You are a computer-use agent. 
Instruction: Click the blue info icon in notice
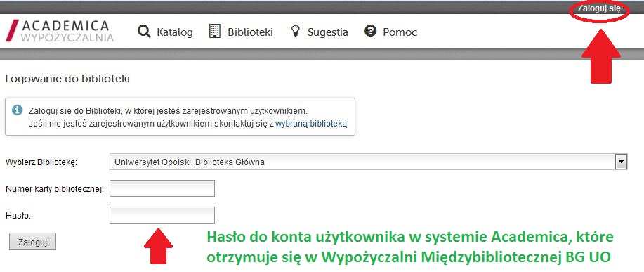(x=18, y=110)
